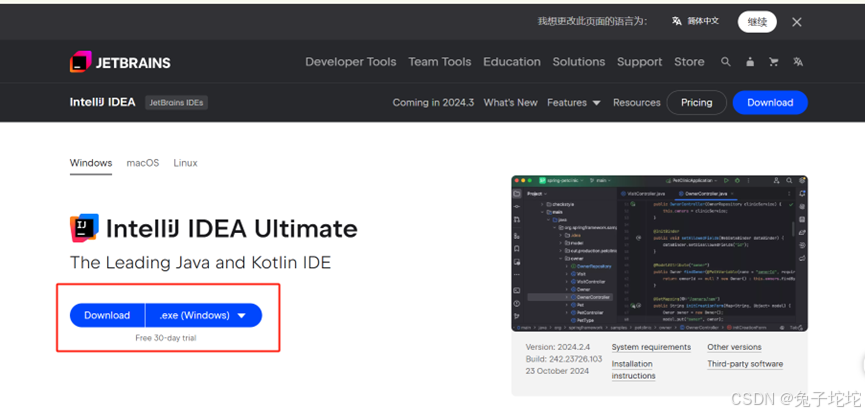865x414 pixels.
Task: Open the Solutions menu
Action: (x=579, y=62)
